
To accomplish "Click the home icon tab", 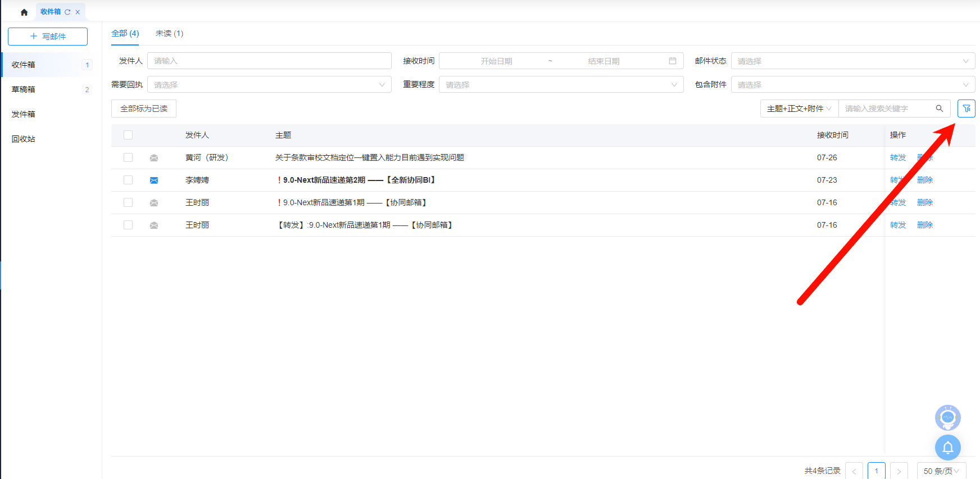I will click(24, 12).
